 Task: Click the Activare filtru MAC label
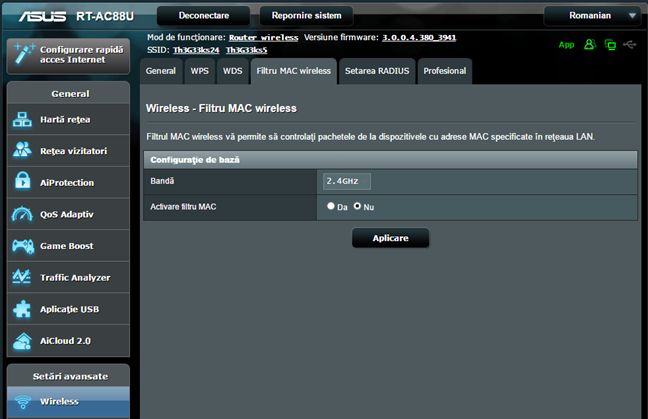[x=183, y=207]
